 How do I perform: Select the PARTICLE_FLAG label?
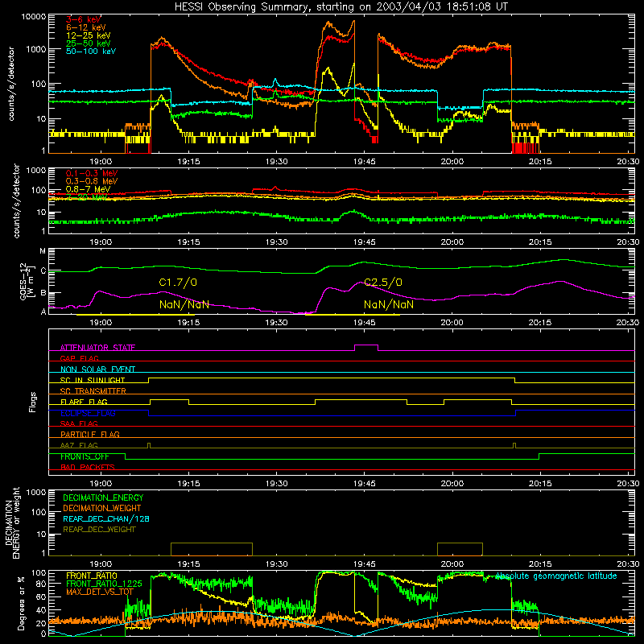[90, 434]
